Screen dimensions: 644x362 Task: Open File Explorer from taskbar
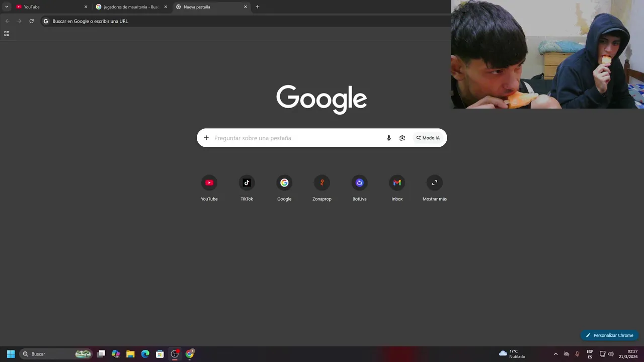[x=130, y=354]
